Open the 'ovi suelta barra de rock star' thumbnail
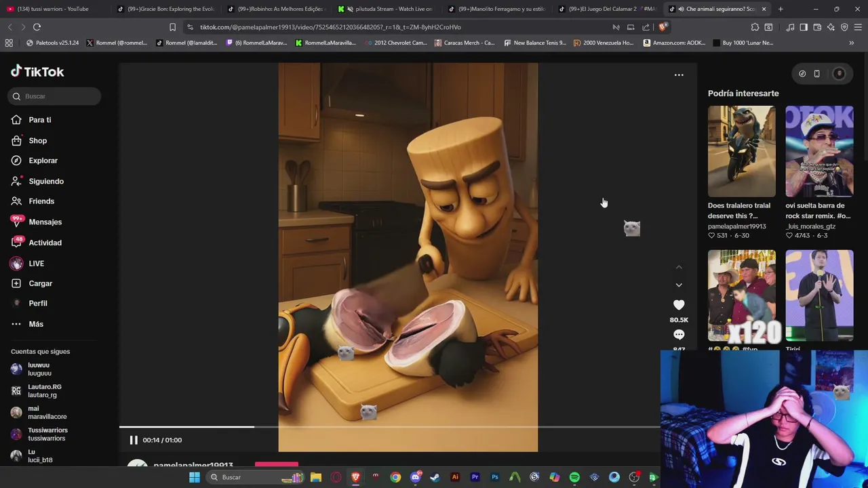This screenshot has width=868, height=488. tap(819, 151)
